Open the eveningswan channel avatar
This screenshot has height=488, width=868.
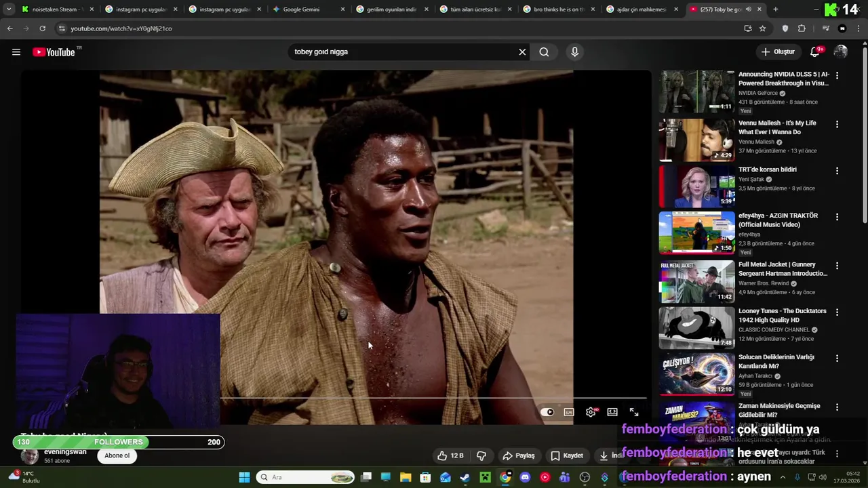(30, 456)
